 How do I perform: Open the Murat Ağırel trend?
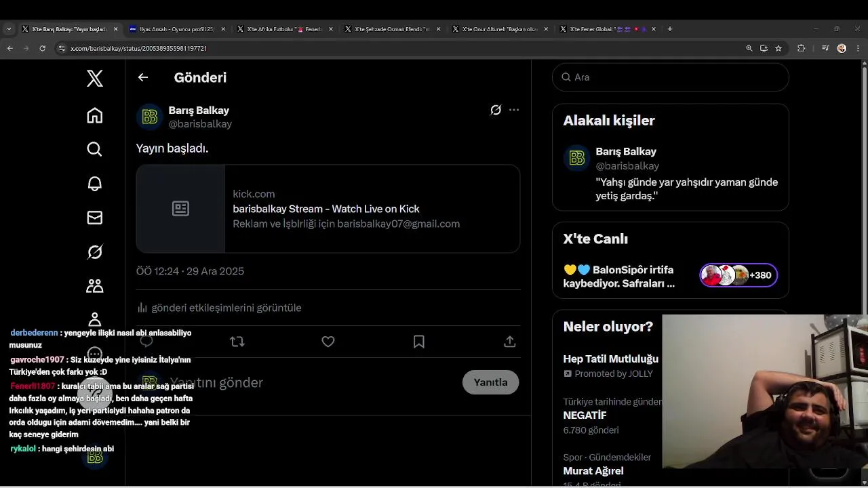(x=593, y=471)
